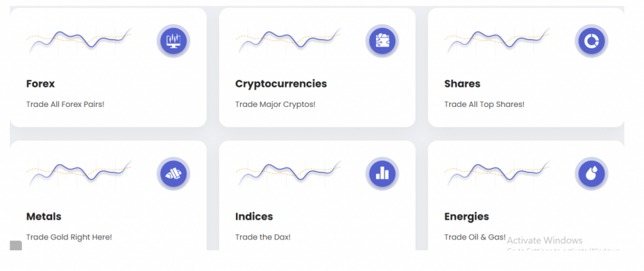
Task: Open the Energies heading
Action: [466, 216]
